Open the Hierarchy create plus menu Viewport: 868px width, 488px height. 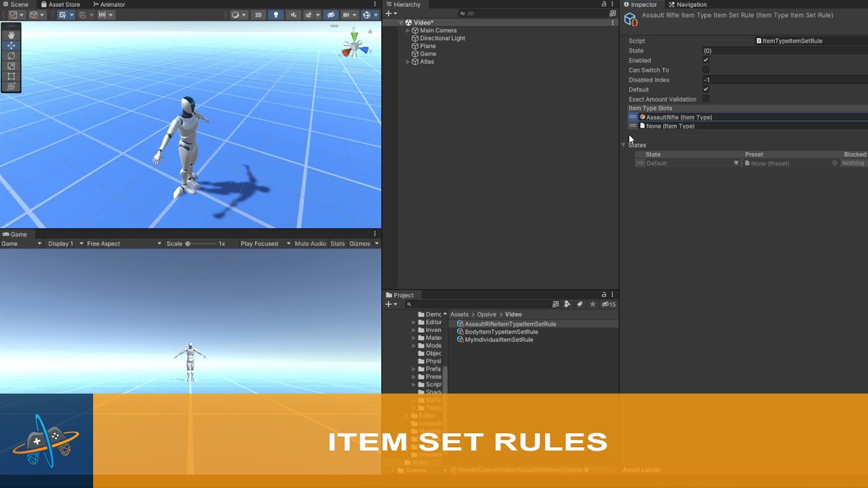[391, 14]
